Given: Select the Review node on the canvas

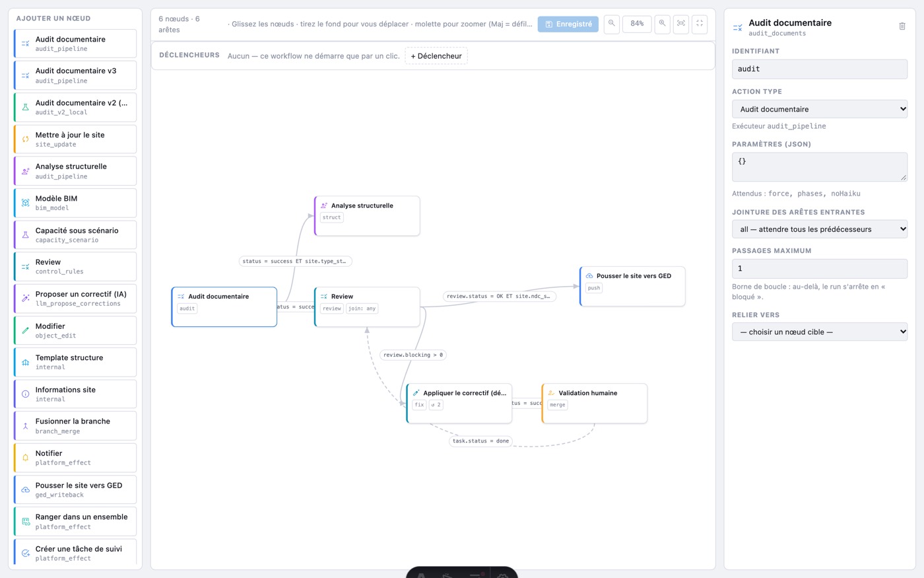Looking at the screenshot, I should click(367, 307).
